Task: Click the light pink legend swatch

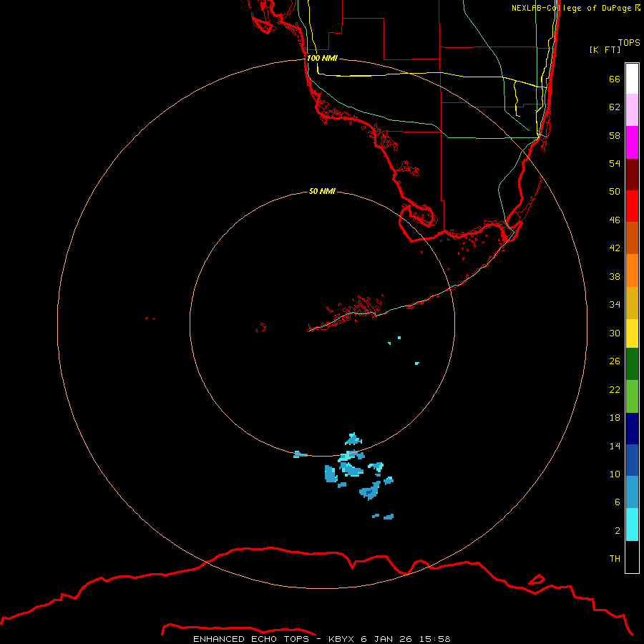Action: [632, 109]
